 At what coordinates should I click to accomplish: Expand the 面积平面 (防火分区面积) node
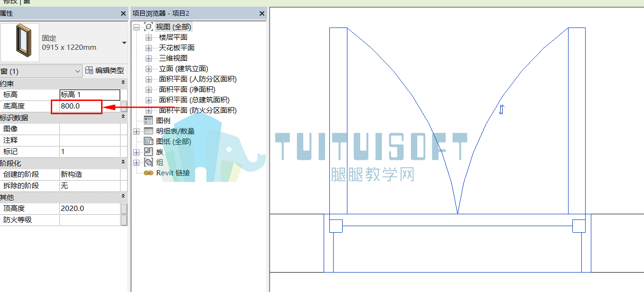[x=149, y=110]
